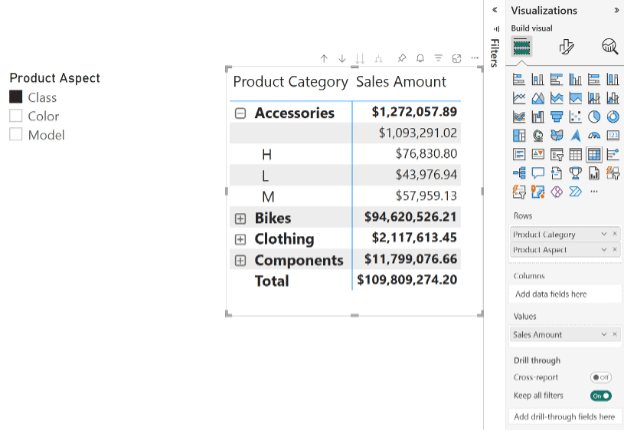Image resolution: width=624 pixels, height=432 pixels.
Task: Click the Add drill-through fields box
Action: click(565, 416)
